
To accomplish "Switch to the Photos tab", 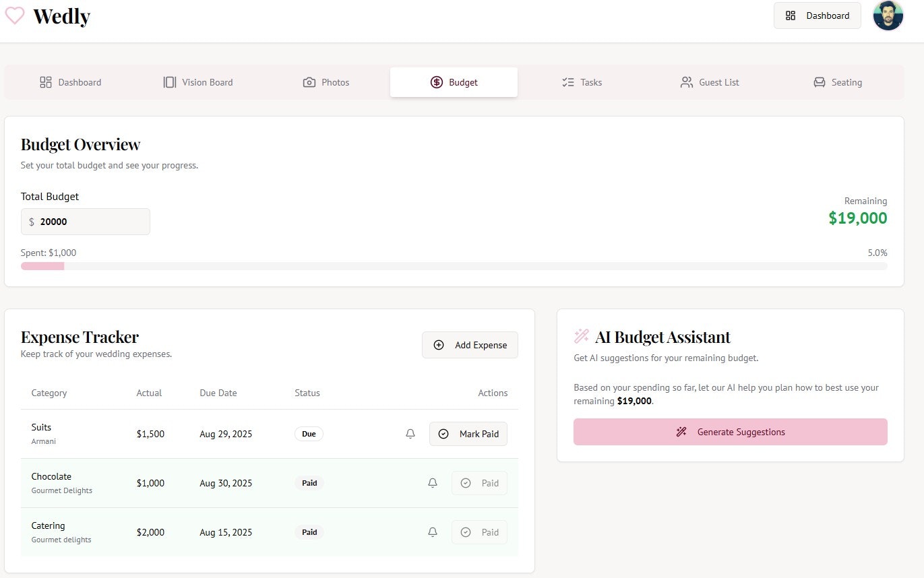I will tap(326, 82).
